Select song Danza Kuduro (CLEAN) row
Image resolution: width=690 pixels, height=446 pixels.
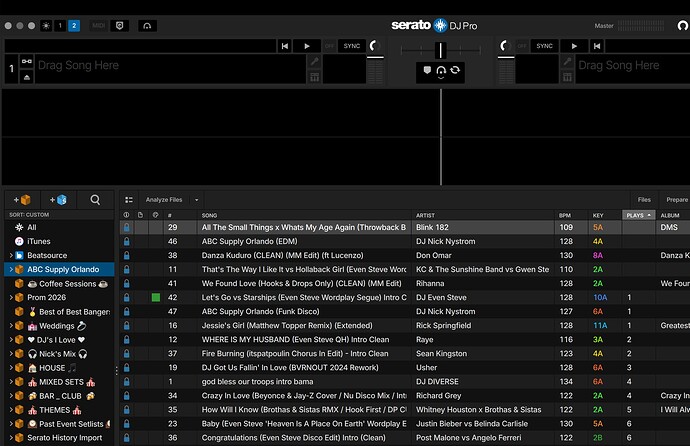coord(404,256)
